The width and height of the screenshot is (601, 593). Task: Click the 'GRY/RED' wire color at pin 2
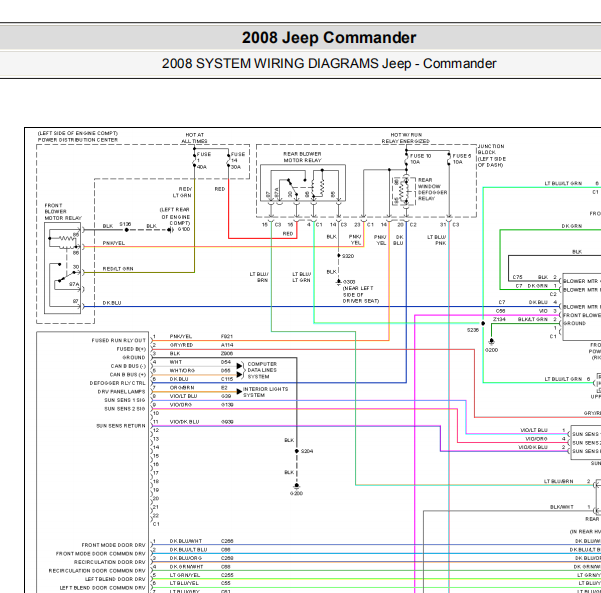pos(181,345)
